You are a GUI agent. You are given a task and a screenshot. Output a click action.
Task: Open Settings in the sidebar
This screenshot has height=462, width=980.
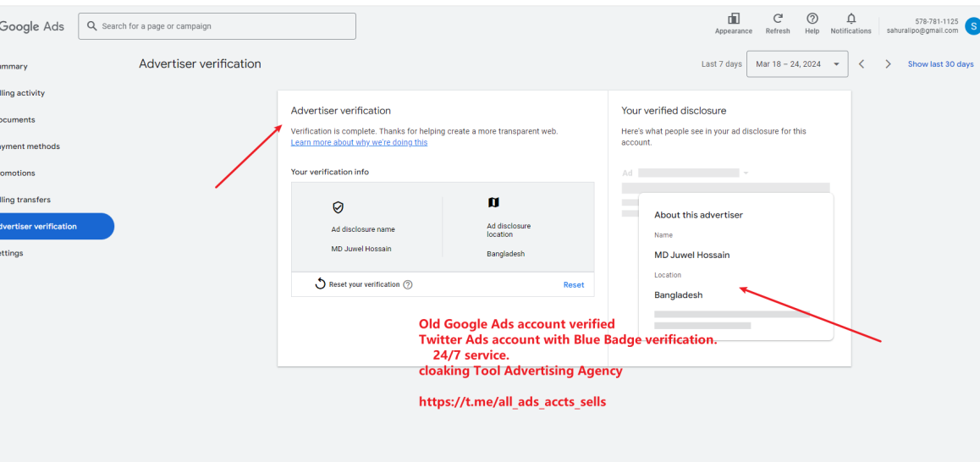point(11,253)
